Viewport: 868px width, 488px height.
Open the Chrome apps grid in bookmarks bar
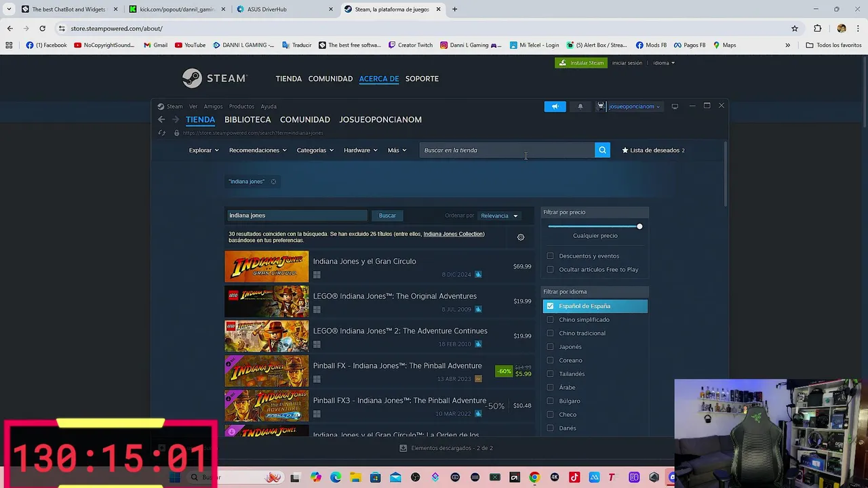[x=9, y=45]
